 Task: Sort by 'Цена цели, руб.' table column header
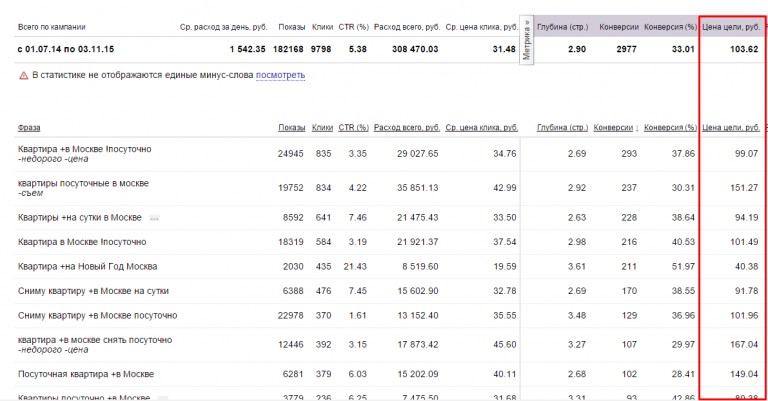732,128
